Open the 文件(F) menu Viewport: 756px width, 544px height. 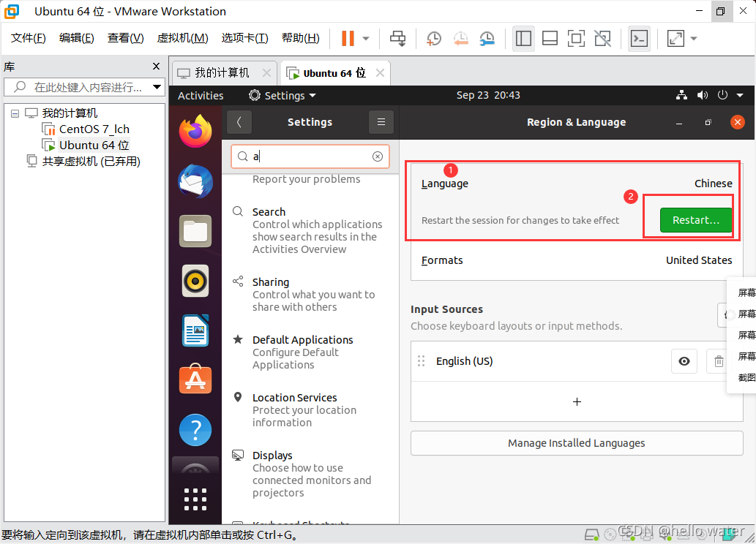click(29, 38)
